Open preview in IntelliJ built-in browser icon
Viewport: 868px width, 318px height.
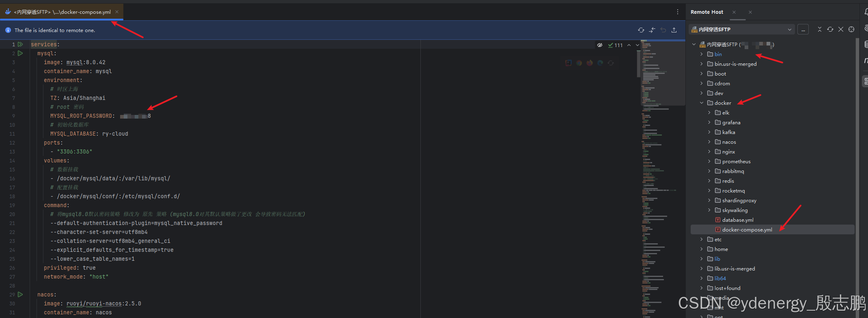pos(569,63)
